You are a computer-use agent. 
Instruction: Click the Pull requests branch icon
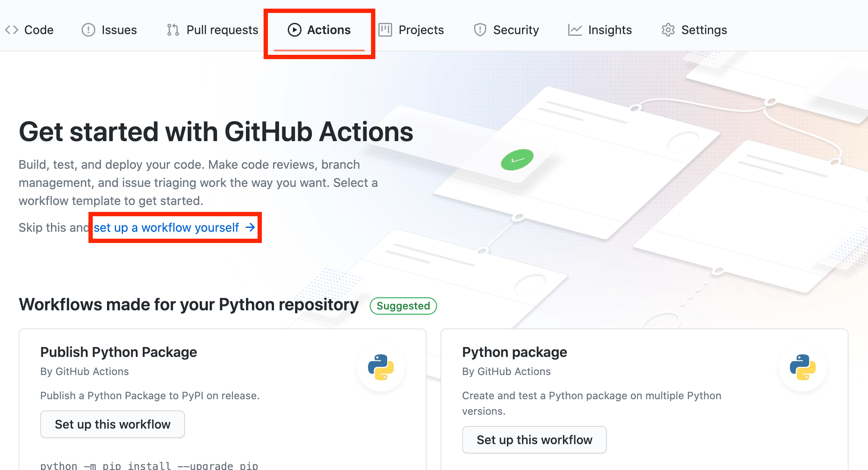[x=173, y=30]
